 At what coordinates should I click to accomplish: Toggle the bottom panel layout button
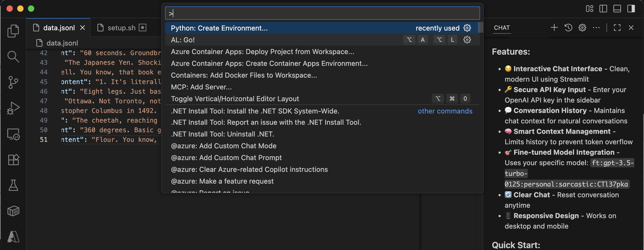[617, 9]
